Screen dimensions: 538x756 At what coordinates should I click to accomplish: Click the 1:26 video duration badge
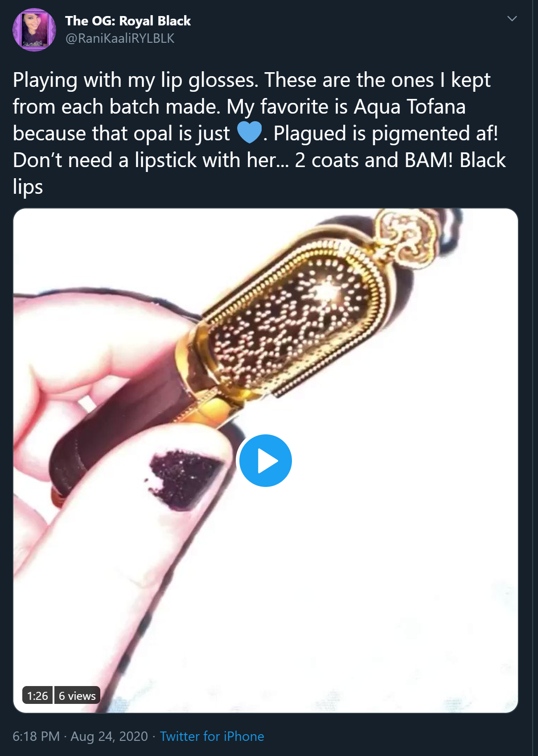point(37,695)
